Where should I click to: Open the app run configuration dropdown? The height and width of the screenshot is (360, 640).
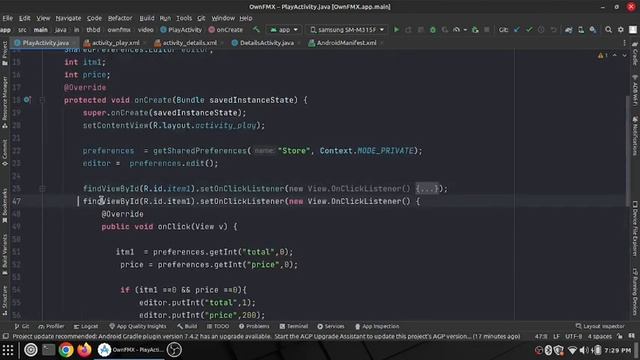284,30
